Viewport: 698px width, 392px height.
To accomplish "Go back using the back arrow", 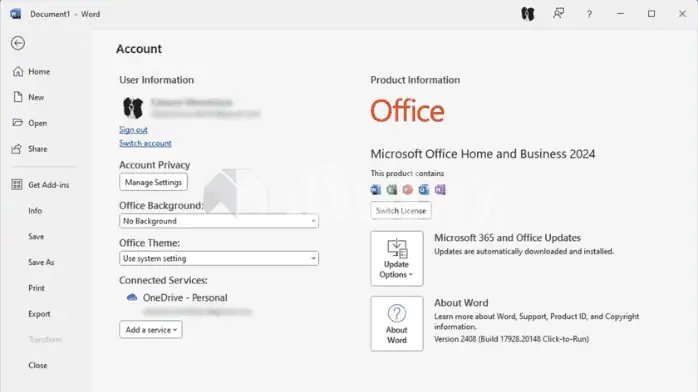I will pos(18,43).
